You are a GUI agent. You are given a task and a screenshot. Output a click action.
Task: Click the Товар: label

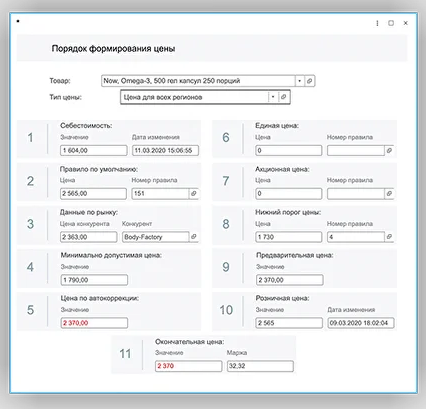point(60,81)
